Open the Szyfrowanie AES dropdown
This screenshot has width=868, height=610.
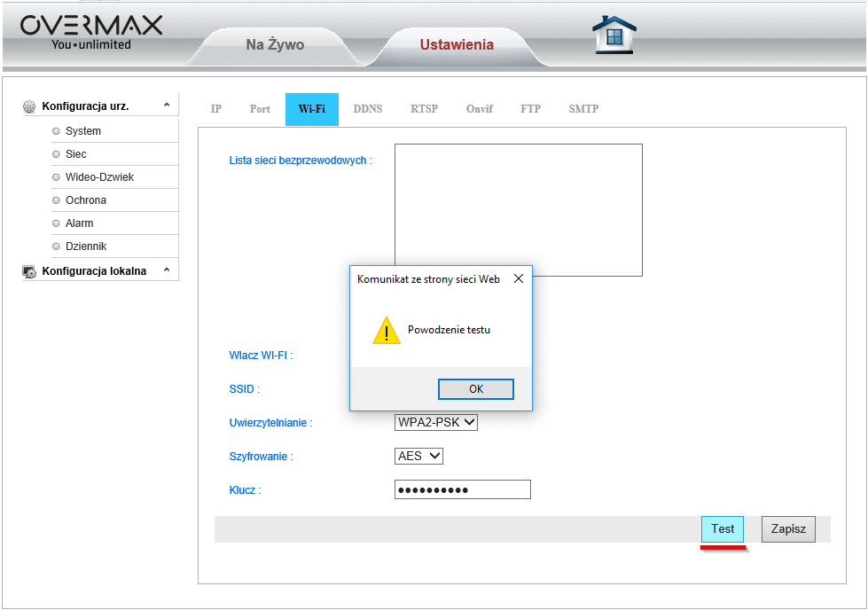418,456
